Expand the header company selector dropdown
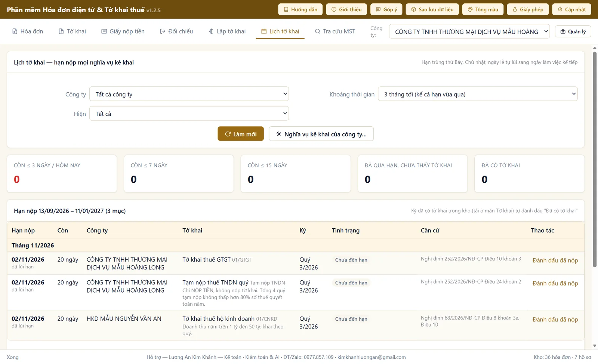The image size is (598, 364). [469, 32]
